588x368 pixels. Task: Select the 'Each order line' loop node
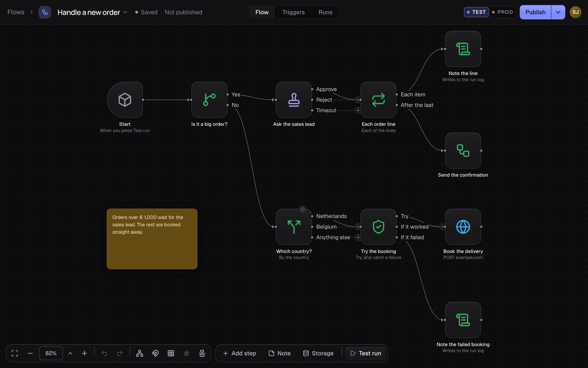(x=379, y=100)
